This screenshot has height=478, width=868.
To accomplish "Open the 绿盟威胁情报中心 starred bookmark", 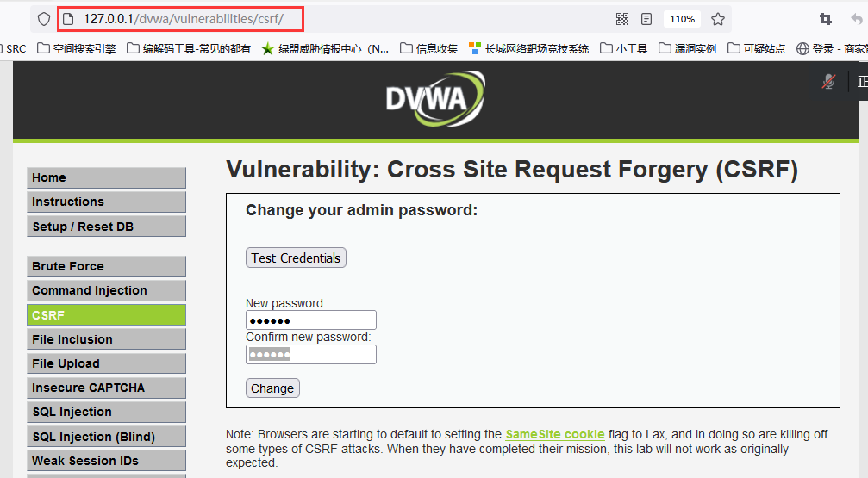I will pos(325,49).
